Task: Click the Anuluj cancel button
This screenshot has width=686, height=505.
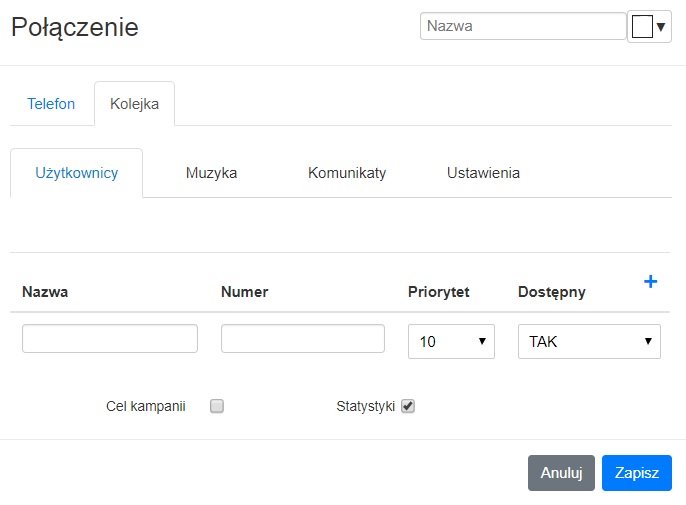Action: pos(561,473)
